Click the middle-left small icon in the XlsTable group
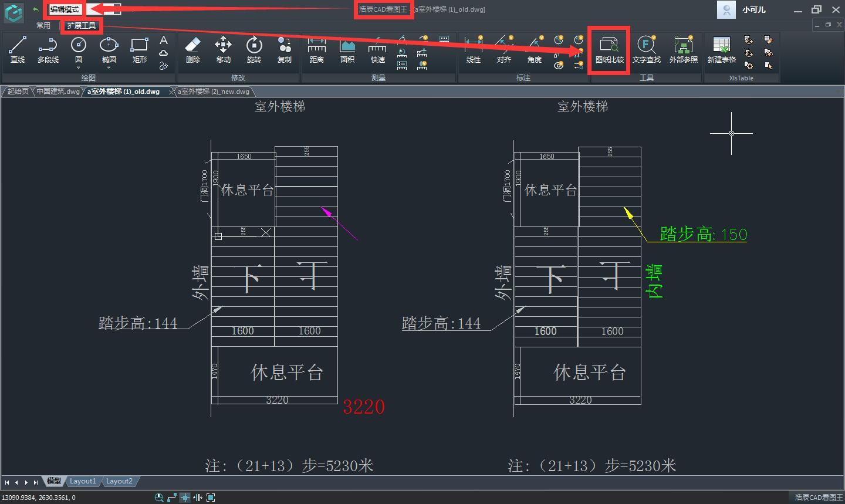 [749, 53]
